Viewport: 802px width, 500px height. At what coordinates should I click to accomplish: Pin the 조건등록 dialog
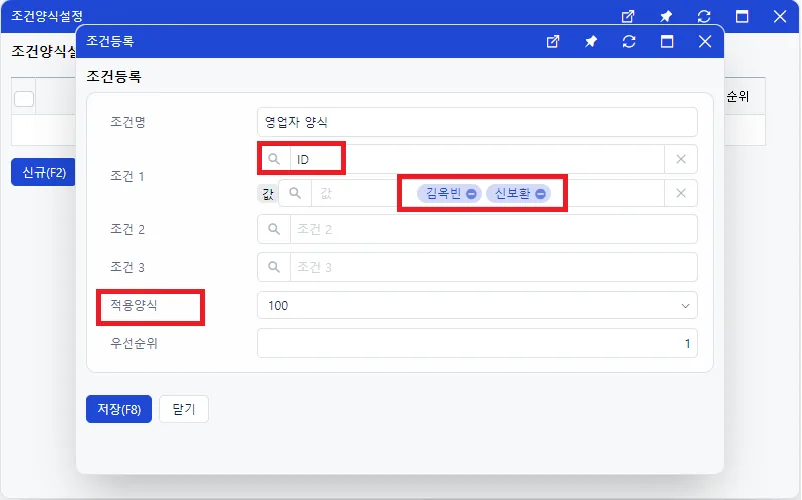click(x=591, y=41)
